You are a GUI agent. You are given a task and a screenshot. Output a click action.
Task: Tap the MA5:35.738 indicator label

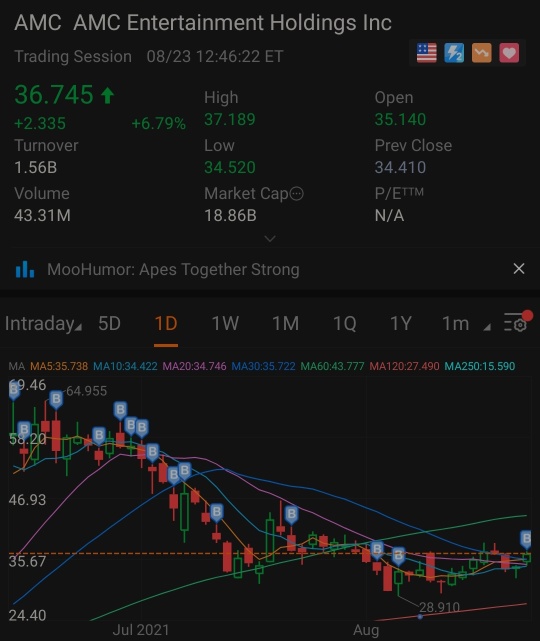[x=59, y=366]
